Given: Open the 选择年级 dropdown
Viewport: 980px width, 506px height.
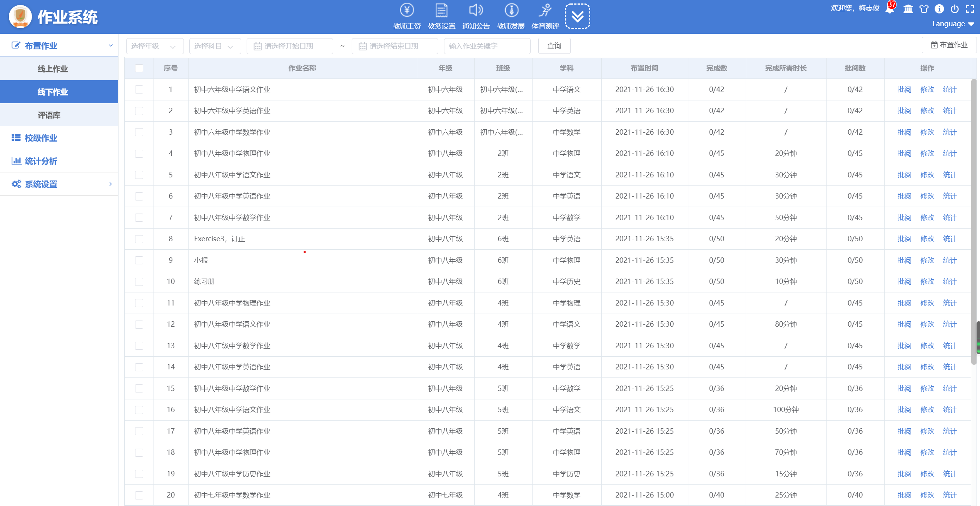Looking at the screenshot, I should [155, 46].
